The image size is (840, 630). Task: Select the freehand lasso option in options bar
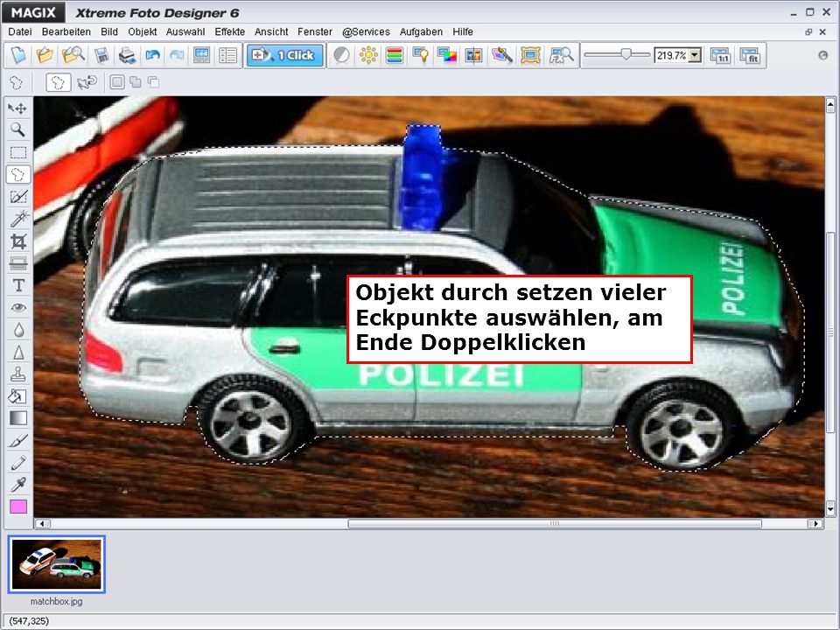tap(17, 82)
